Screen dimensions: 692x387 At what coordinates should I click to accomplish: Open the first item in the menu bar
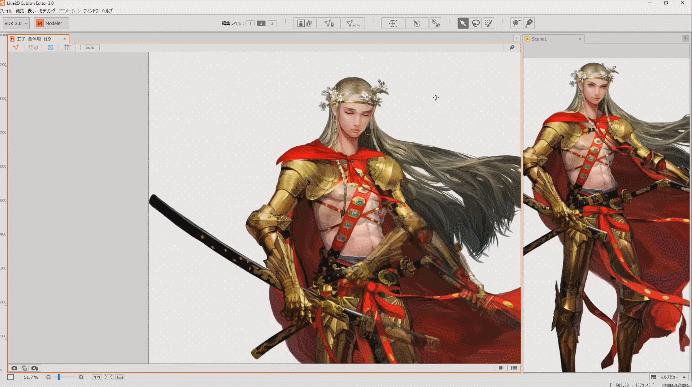6,11
